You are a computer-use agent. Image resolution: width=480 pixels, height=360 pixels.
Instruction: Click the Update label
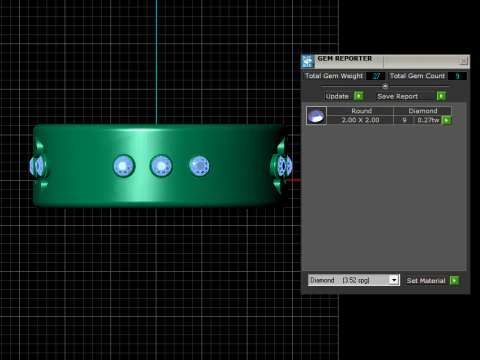337,96
